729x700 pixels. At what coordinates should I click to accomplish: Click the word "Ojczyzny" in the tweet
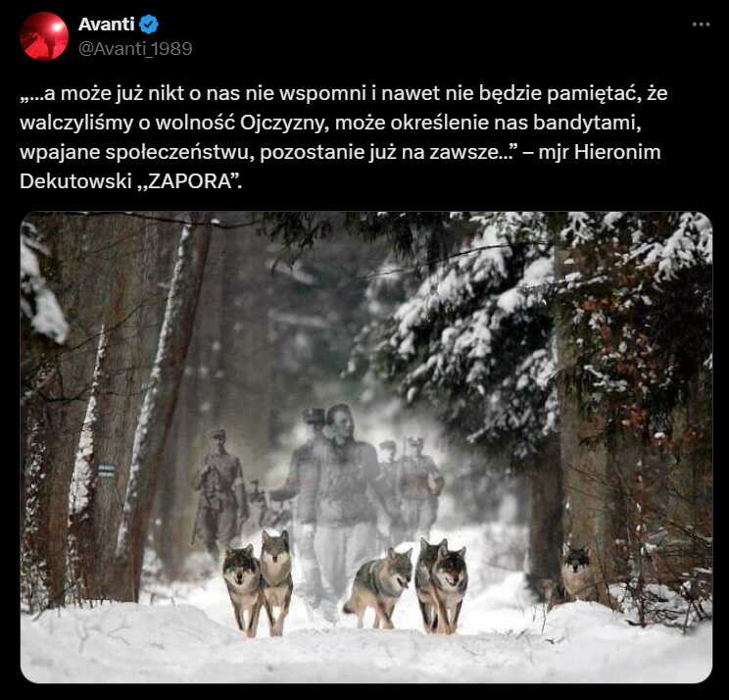[x=284, y=124]
